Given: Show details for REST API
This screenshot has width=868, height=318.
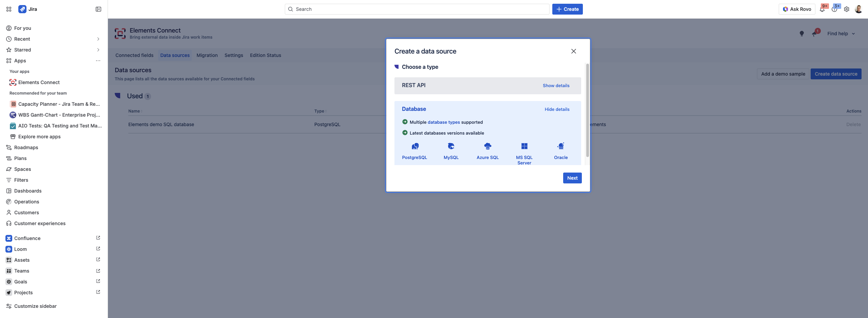Looking at the screenshot, I should pos(556,86).
